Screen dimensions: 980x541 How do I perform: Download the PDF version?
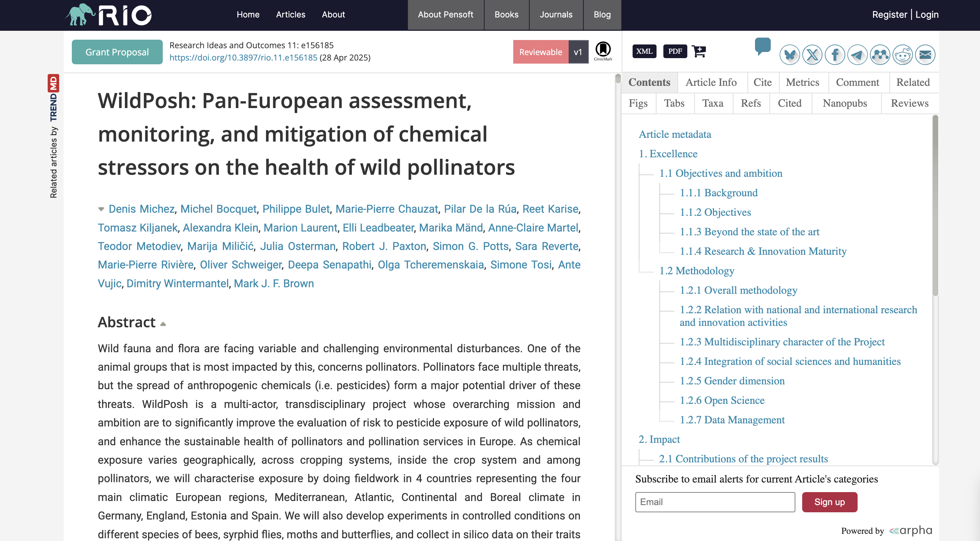coord(675,51)
